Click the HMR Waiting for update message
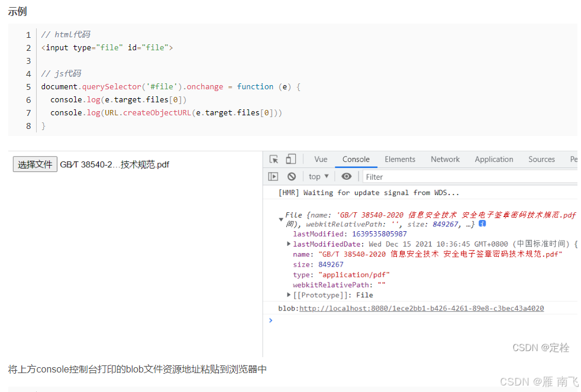 [x=369, y=193]
